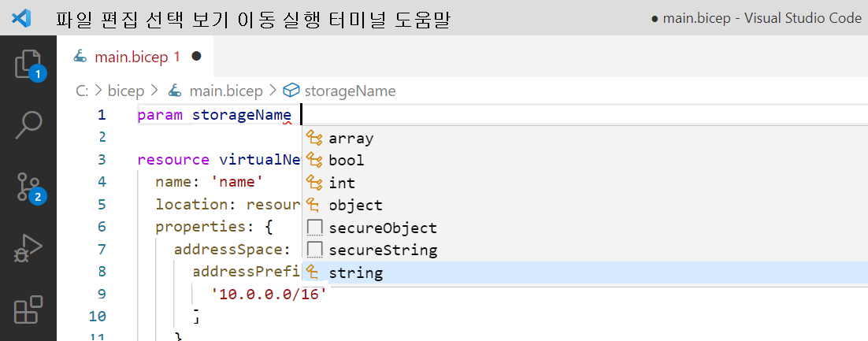Click the location property on line 5

(191, 205)
